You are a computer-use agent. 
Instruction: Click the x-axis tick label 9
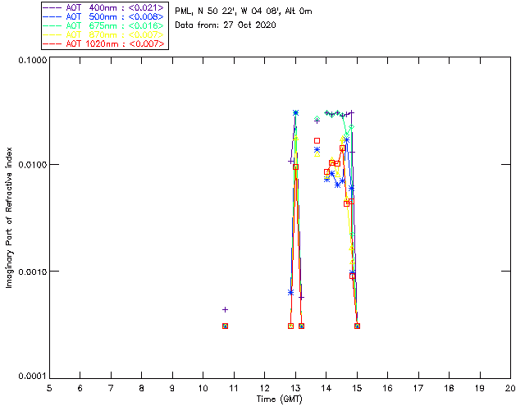[x=172, y=388]
